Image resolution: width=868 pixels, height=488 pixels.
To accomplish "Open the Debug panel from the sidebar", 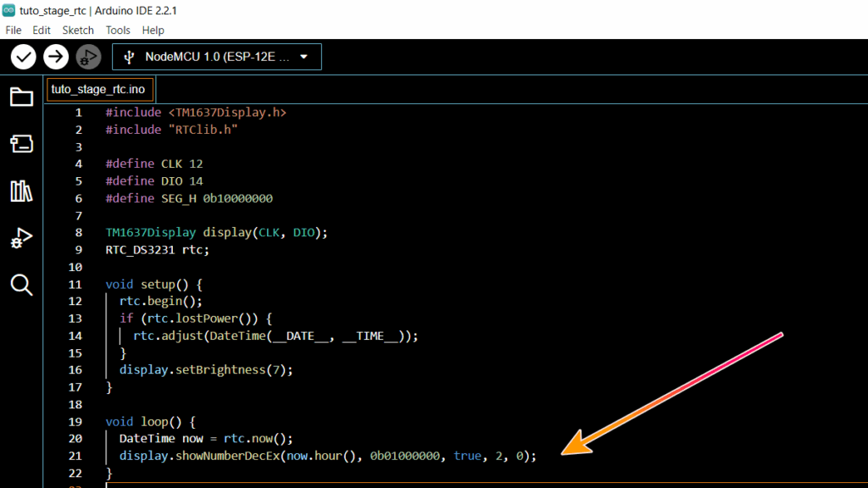I will pos(21,238).
